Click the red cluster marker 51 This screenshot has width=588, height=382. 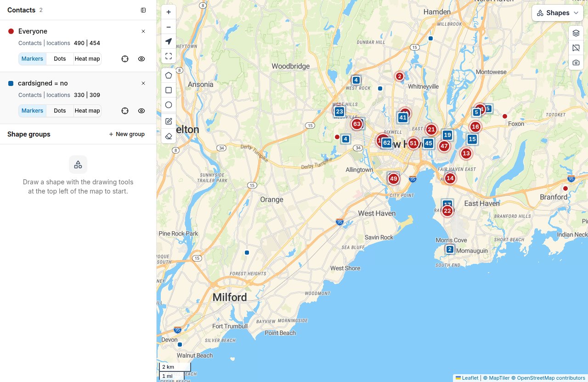(x=413, y=143)
